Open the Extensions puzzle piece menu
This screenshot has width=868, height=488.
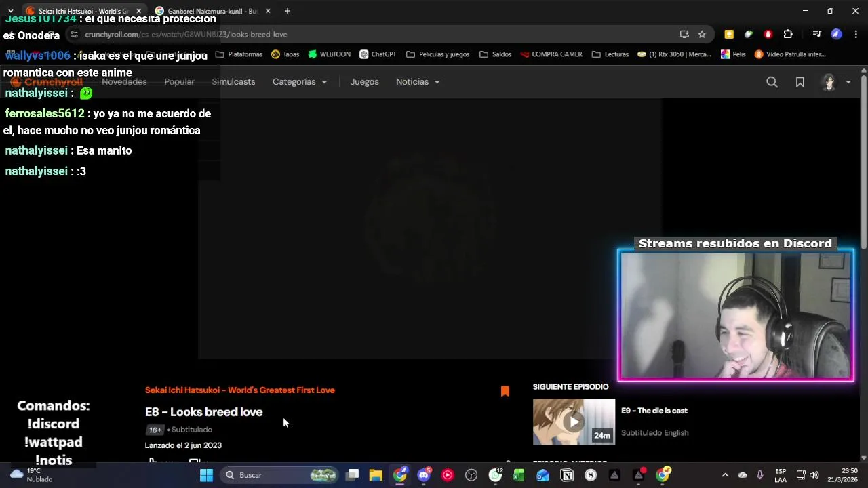(x=788, y=34)
